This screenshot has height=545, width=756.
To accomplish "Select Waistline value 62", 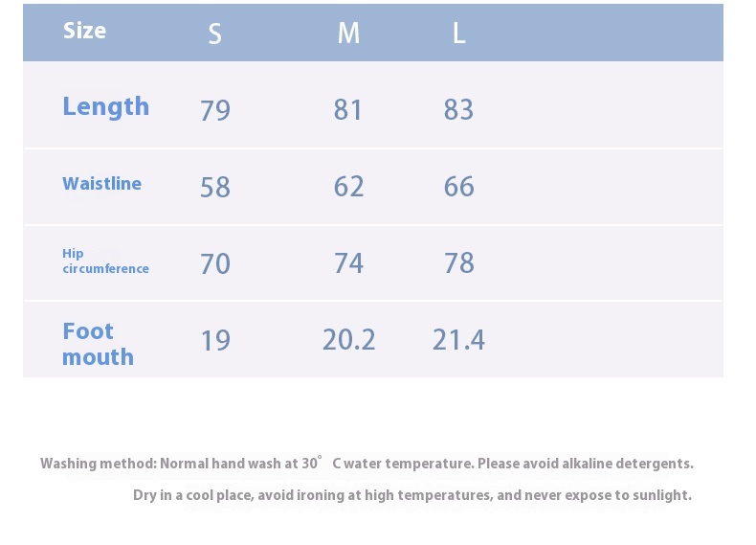I will point(348,187).
